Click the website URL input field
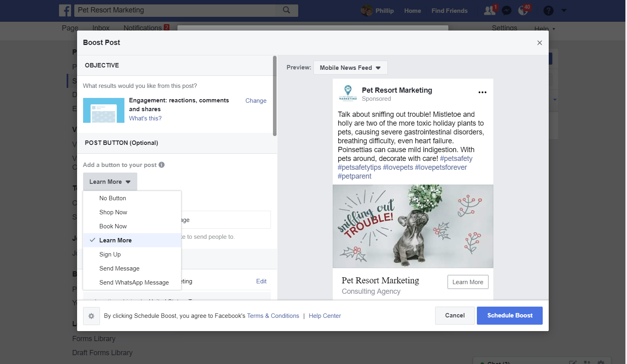 tap(226, 220)
